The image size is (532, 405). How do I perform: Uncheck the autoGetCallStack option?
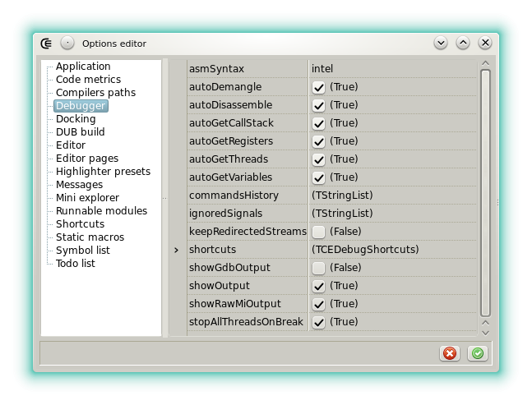(x=319, y=123)
